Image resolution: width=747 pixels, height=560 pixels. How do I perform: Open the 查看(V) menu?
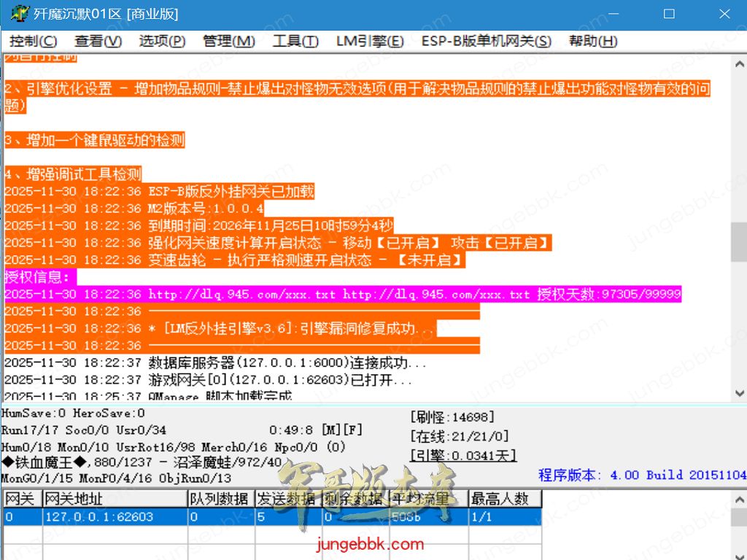coord(98,42)
